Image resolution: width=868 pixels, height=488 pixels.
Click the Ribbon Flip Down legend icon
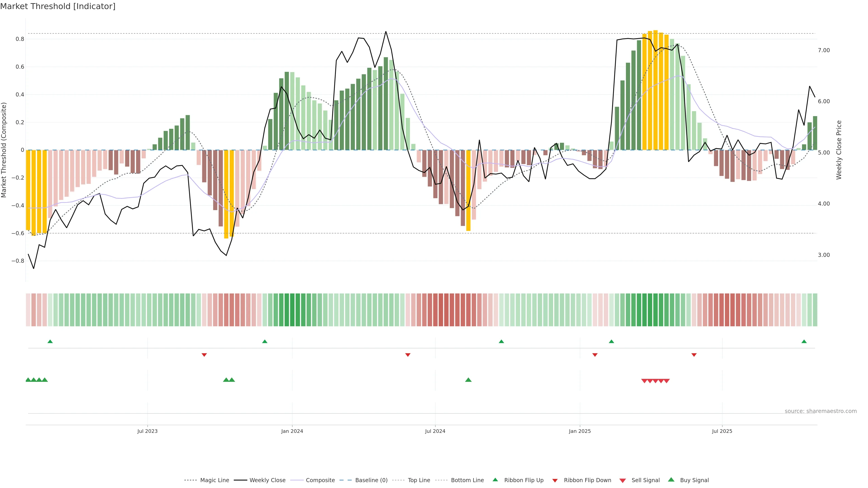(x=555, y=480)
